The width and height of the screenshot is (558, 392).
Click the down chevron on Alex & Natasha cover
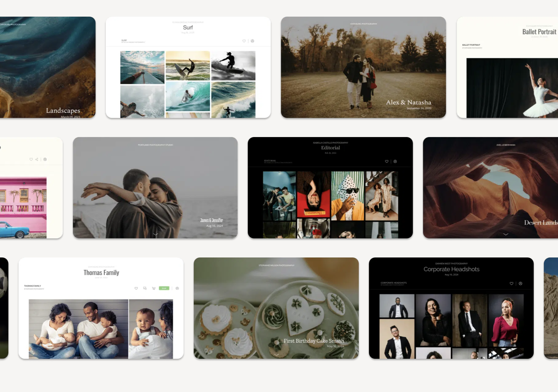click(x=364, y=116)
